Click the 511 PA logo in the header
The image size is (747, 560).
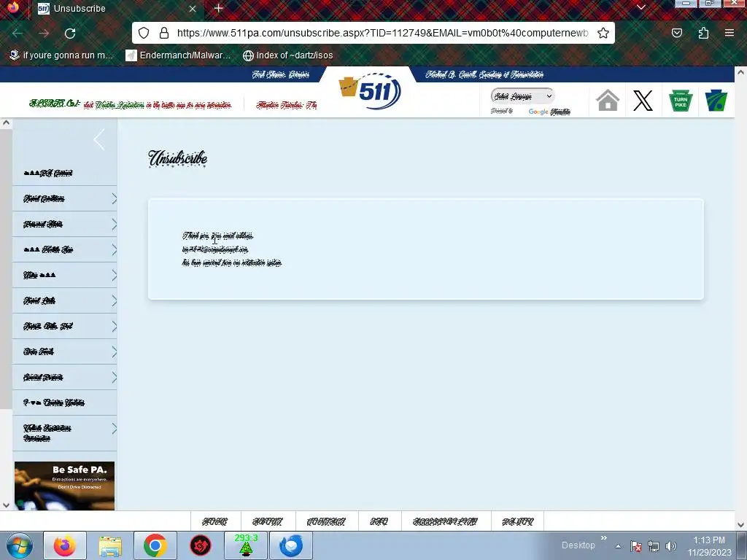pos(370,90)
